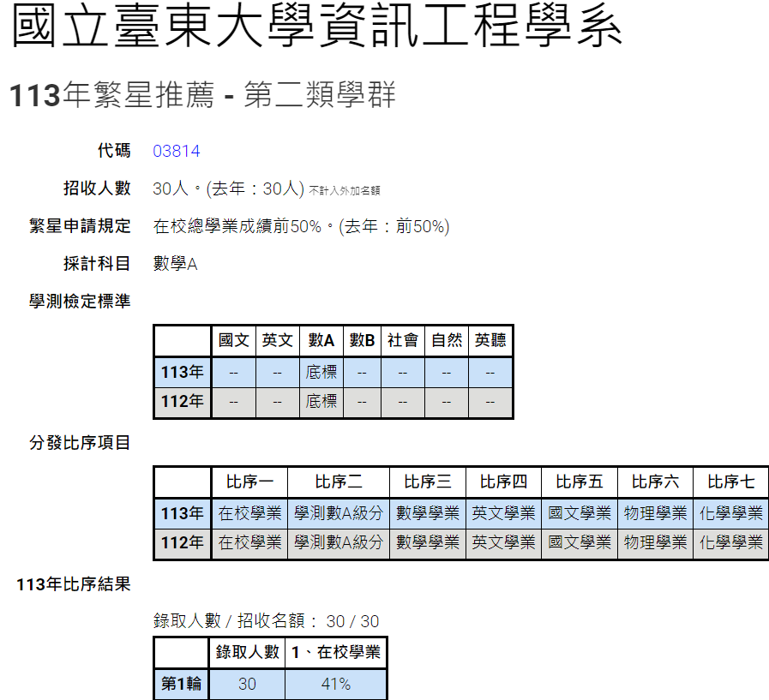Click the 不計入外加名額 small note
Screen dimensions: 769x700
(345, 191)
